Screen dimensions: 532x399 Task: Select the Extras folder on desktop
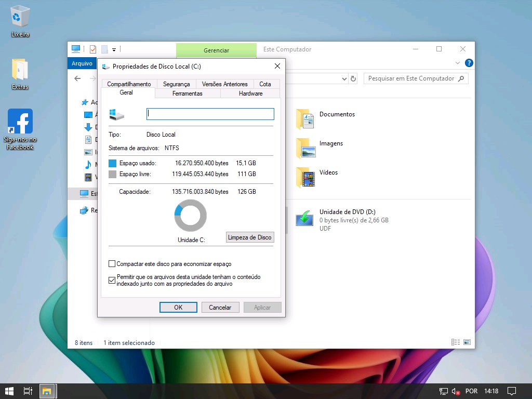click(x=20, y=74)
